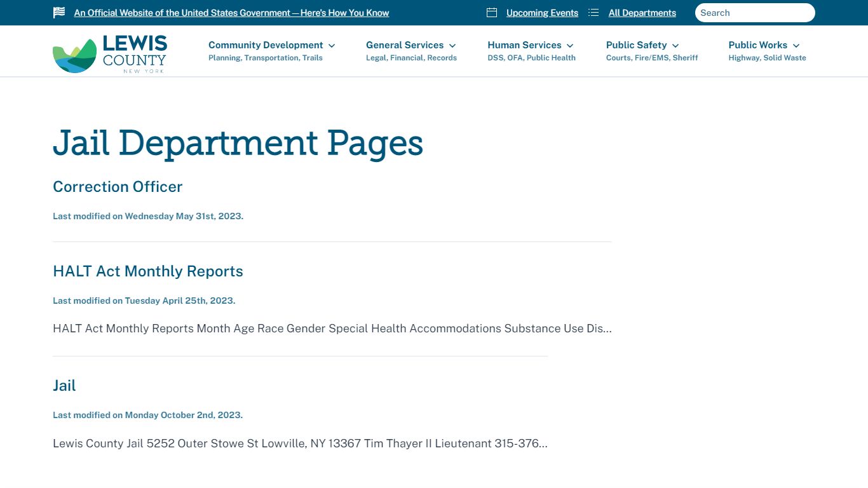The image size is (868, 488).
Task: Click the Lewis County logo
Action: pyautogui.click(x=109, y=54)
